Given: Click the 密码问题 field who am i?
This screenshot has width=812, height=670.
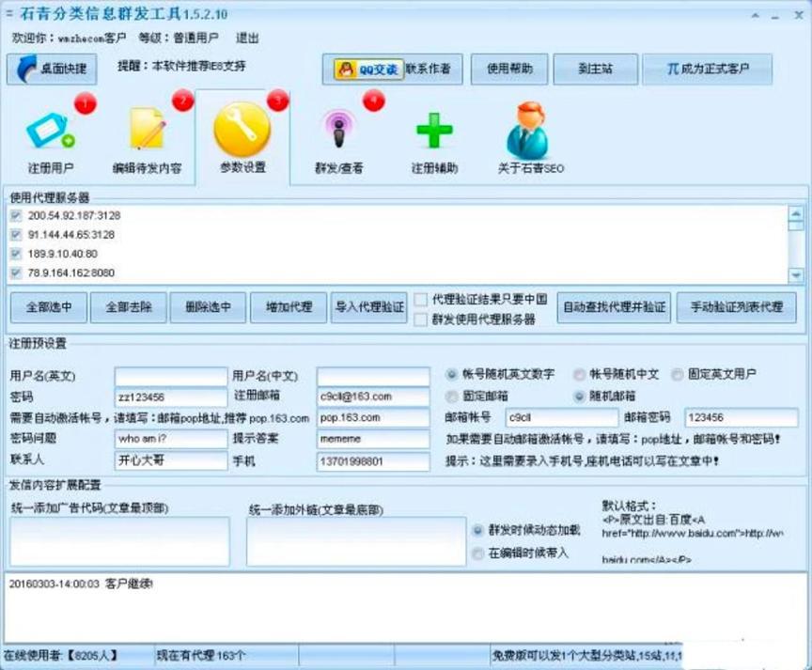Looking at the screenshot, I should point(171,439).
